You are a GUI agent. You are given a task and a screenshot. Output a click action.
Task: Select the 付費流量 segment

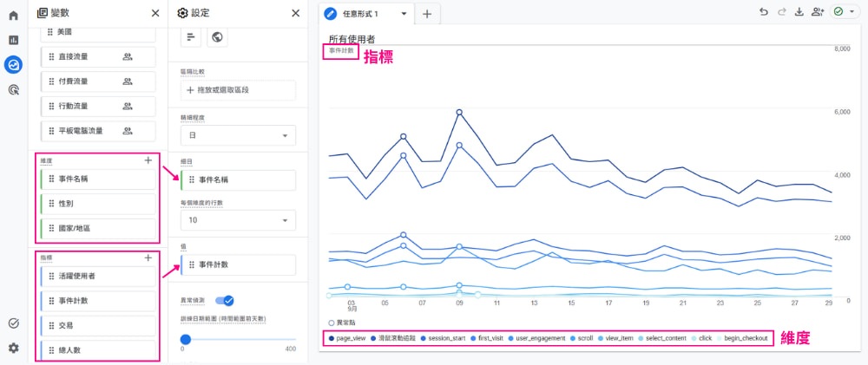[x=98, y=81]
